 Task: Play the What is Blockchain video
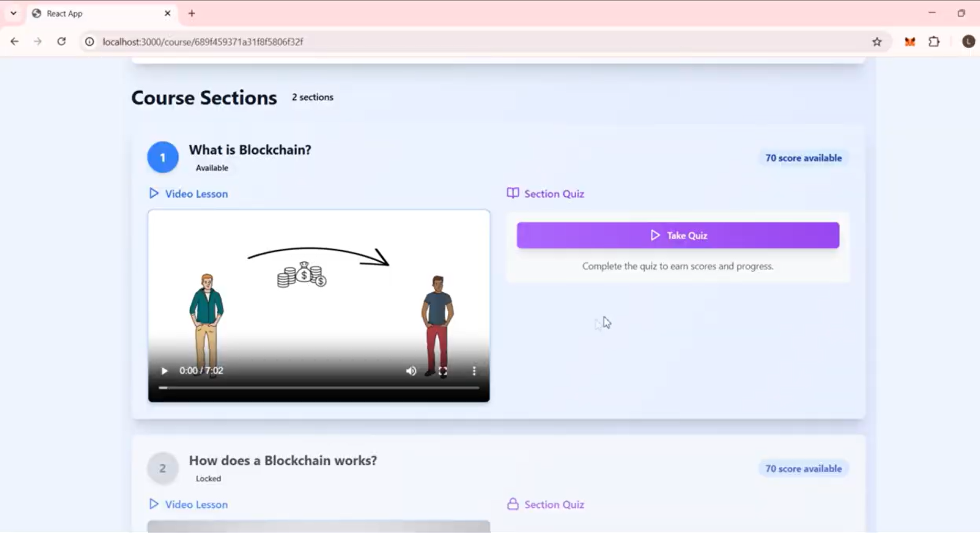(164, 371)
